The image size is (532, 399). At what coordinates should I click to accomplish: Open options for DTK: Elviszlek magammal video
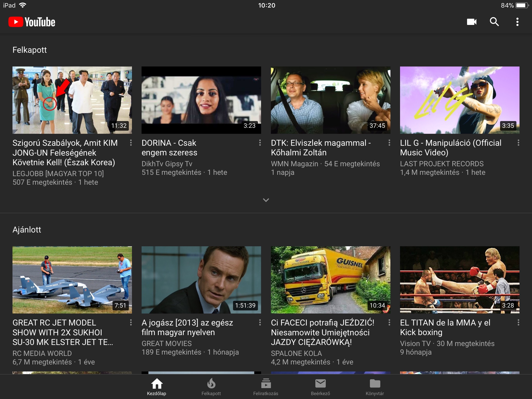(389, 142)
